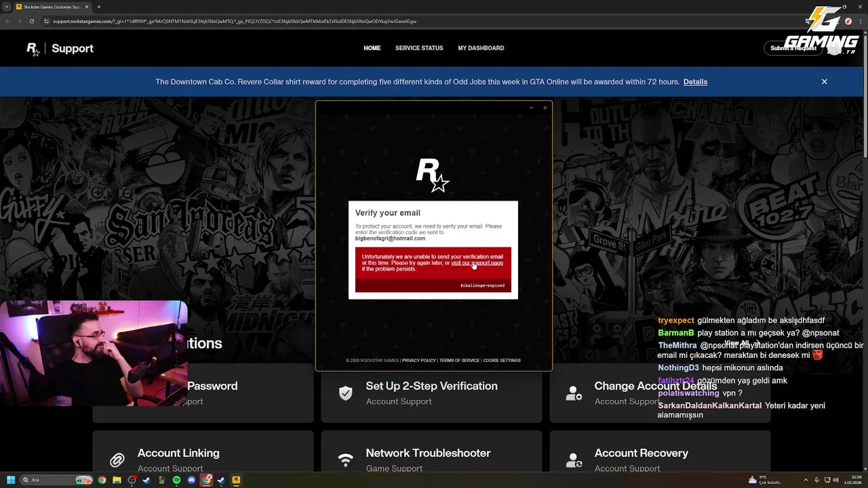Click the person icon on Change Account Details
868x488 pixels.
tap(574, 393)
